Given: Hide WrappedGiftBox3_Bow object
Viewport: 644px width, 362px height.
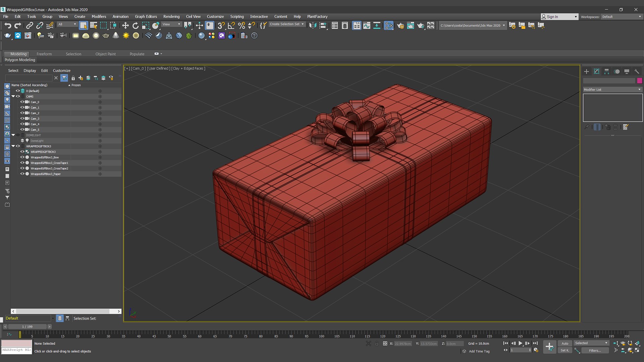Looking at the screenshot, I should click(x=22, y=157).
